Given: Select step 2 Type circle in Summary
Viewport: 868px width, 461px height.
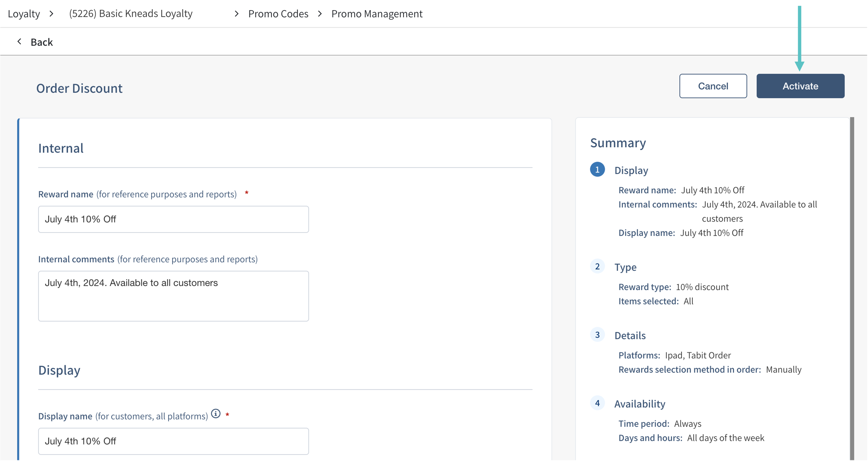Looking at the screenshot, I should tap(597, 266).
